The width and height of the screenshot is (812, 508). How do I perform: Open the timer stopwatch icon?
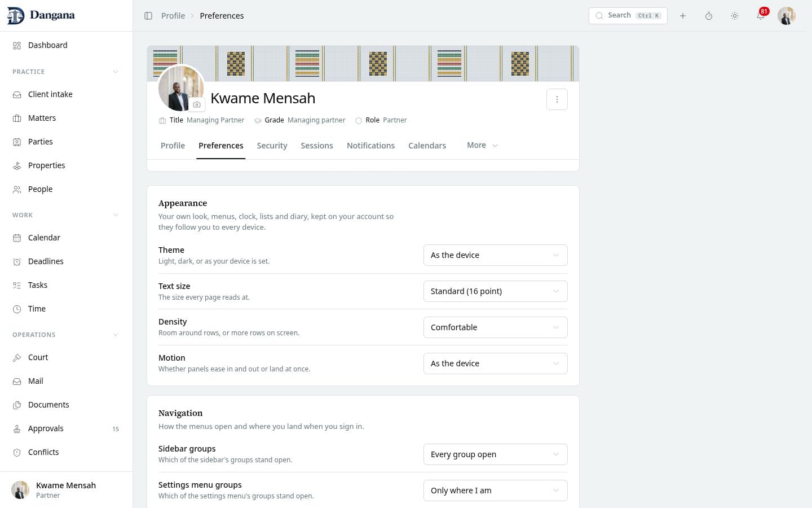(x=709, y=16)
